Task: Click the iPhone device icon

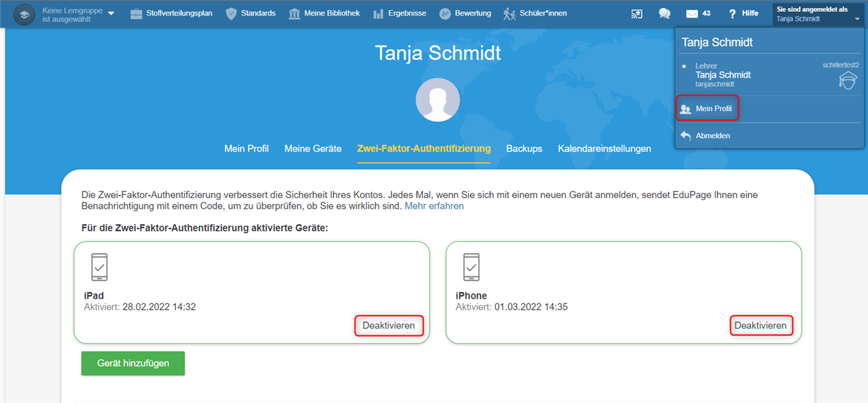Action: point(471,267)
